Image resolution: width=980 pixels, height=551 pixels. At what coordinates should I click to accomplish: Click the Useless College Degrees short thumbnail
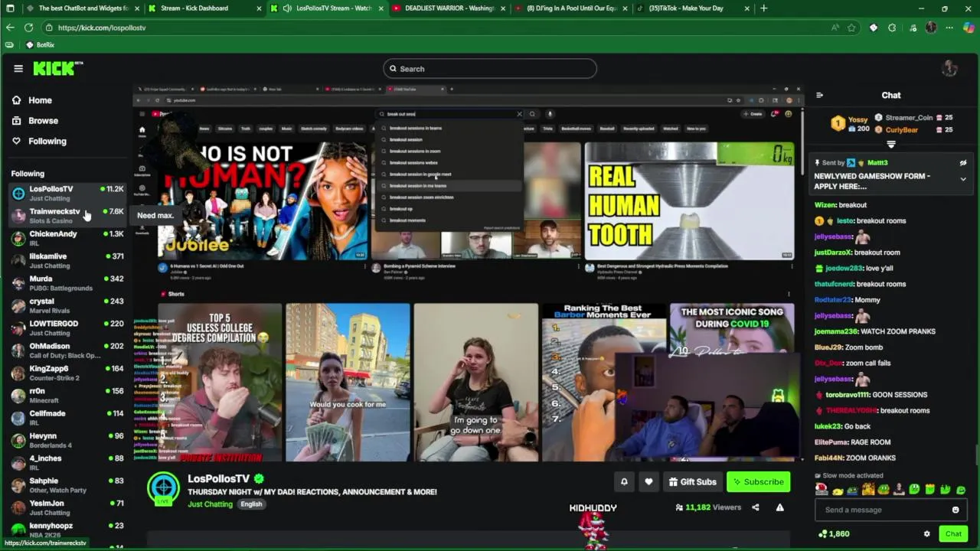click(220, 383)
